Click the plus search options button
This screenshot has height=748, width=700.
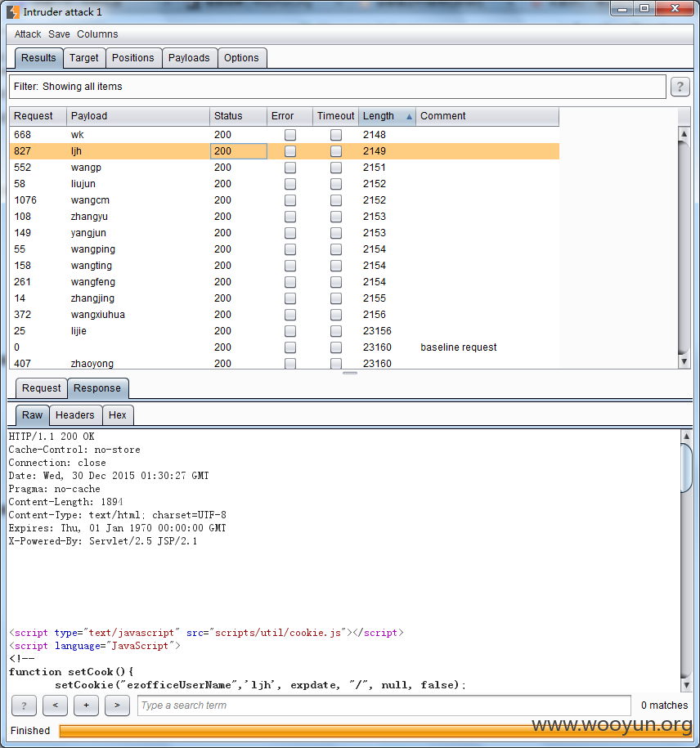pyautogui.click(x=86, y=705)
